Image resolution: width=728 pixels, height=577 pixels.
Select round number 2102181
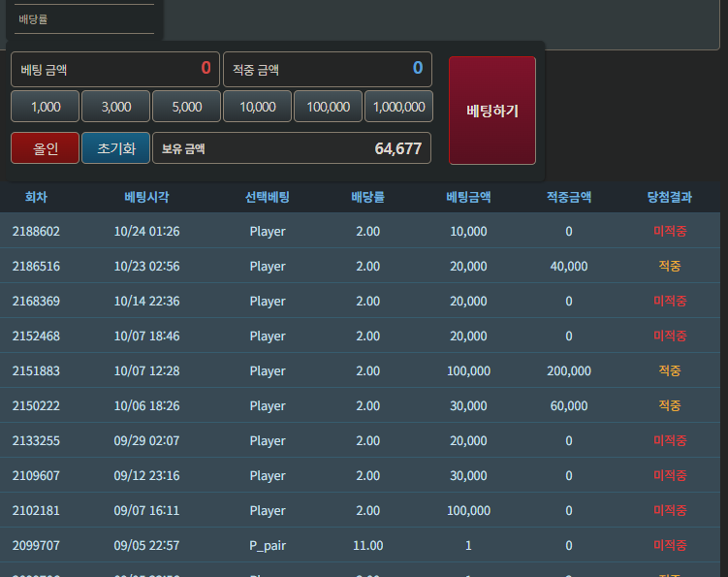click(36, 510)
